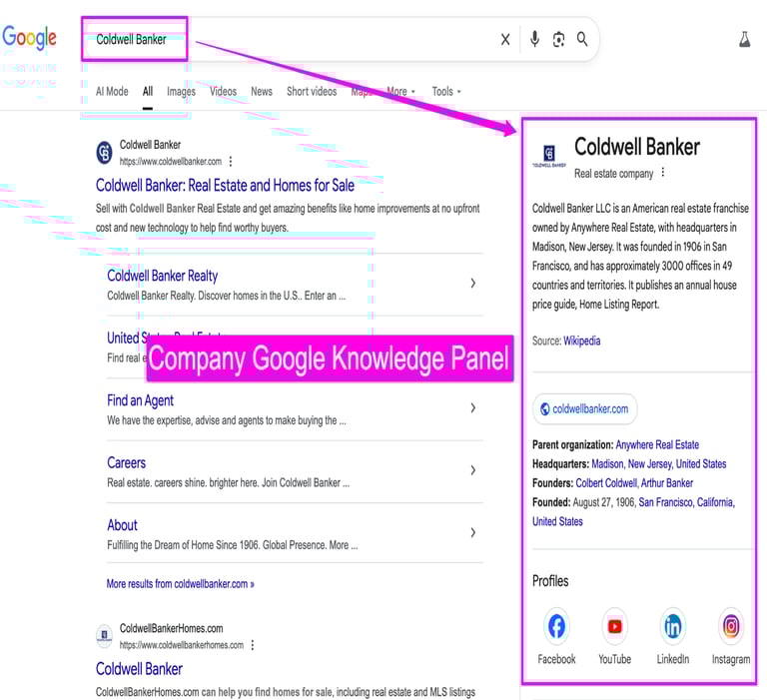This screenshot has width=767, height=700.
Task: Switch to AI Mode tab
Action: (112, 92)
